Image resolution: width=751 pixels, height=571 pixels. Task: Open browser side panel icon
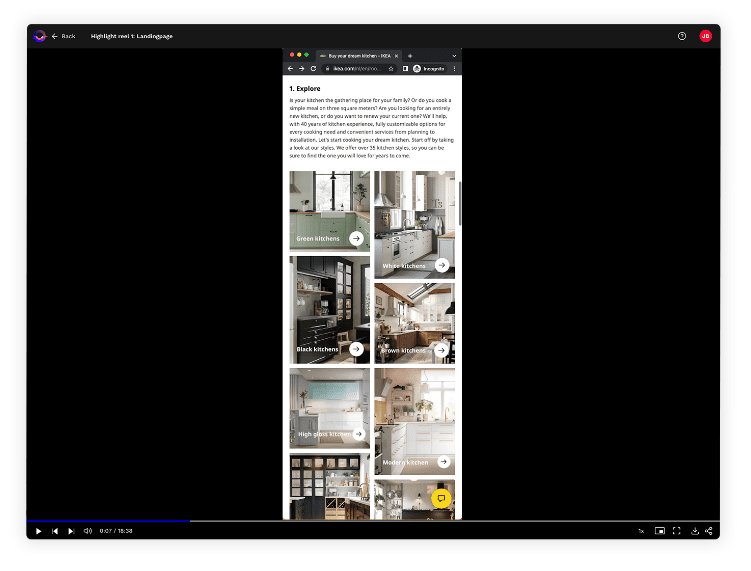point(405,69)
